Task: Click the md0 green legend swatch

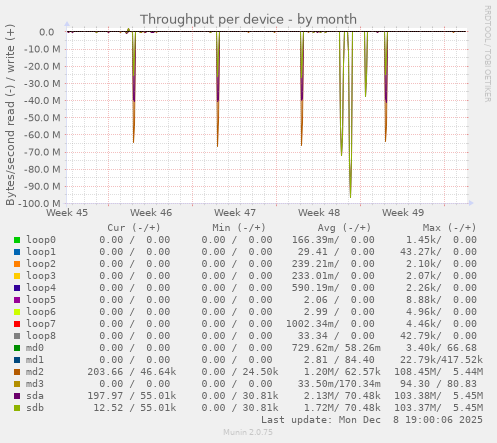Action: 17,348
